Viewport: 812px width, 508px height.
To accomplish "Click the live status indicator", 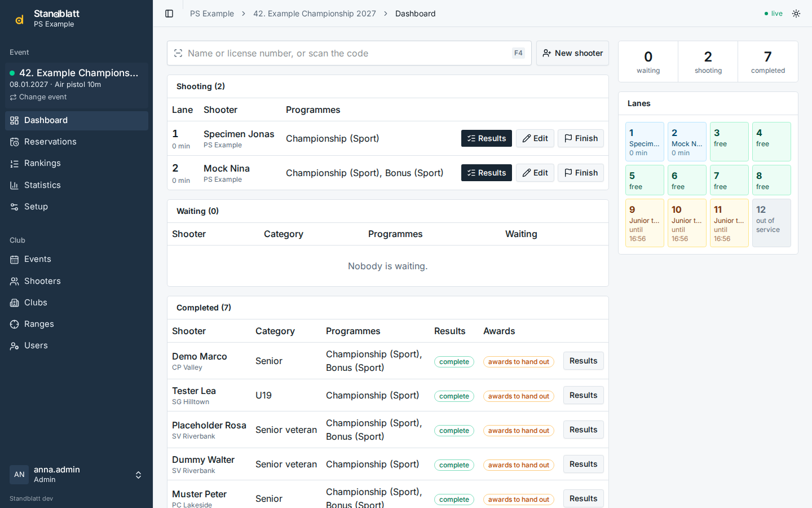I will (x=774, y=14).
